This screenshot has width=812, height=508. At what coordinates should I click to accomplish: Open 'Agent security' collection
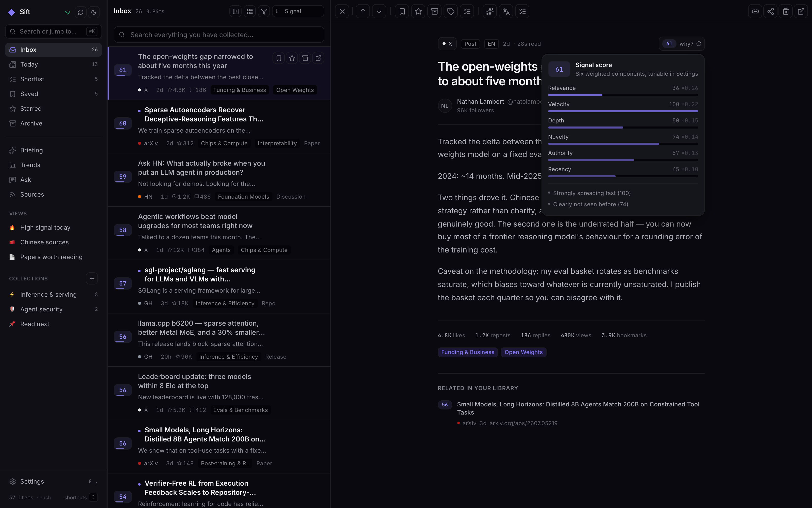click(x=53, y=309)
